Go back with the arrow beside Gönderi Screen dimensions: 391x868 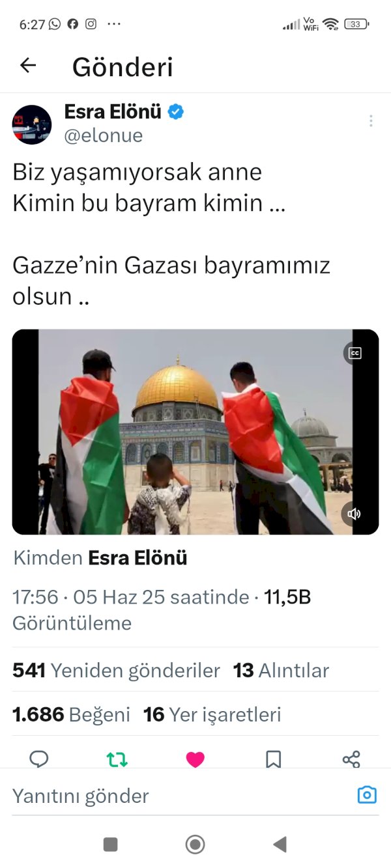tap(28, 65)
